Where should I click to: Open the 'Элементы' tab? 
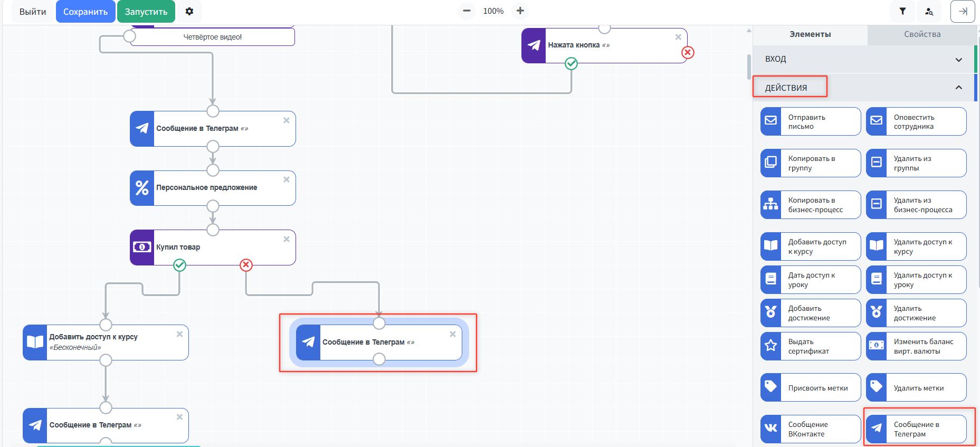[x=810, y=34]
